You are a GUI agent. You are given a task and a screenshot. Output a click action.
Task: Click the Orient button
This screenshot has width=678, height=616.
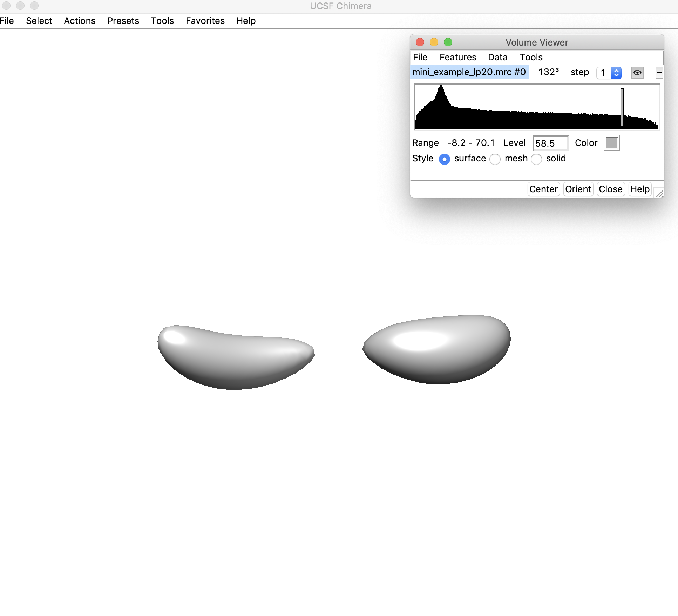(x=578, y=189)
